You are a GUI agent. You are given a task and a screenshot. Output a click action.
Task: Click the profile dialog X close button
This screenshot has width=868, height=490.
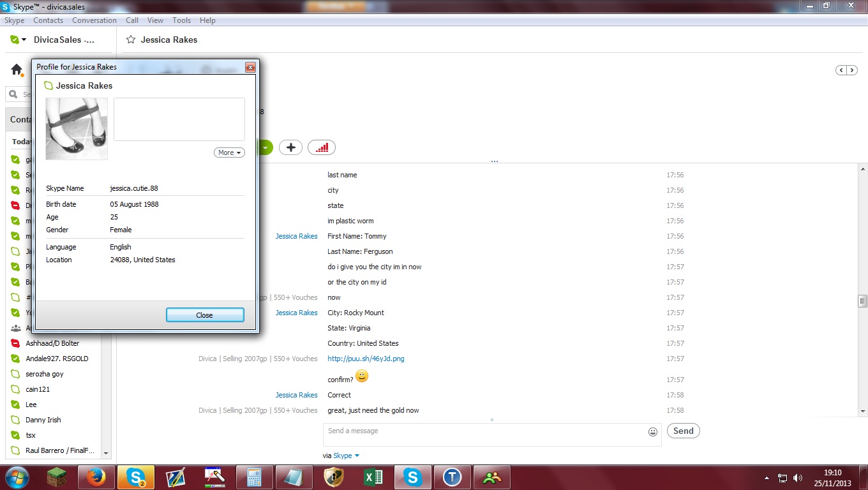[x=250, y=67]
